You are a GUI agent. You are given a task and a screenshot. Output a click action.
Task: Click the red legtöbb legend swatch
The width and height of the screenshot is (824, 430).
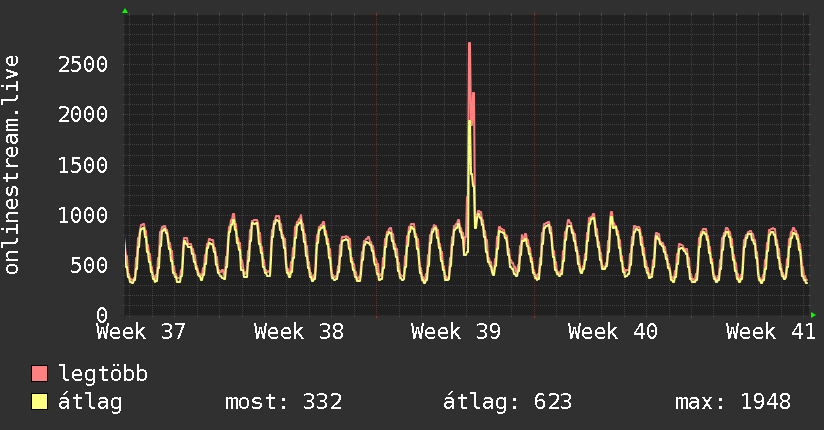point(39,373)
